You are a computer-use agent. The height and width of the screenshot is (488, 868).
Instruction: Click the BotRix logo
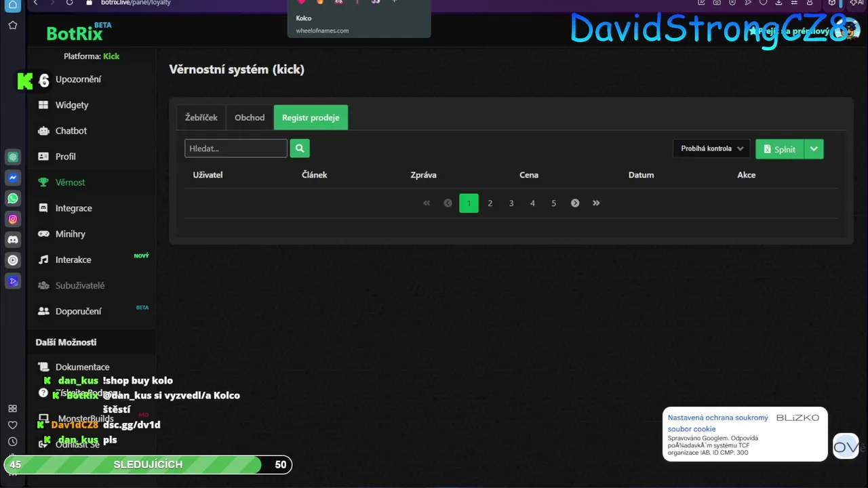(75, 33)
